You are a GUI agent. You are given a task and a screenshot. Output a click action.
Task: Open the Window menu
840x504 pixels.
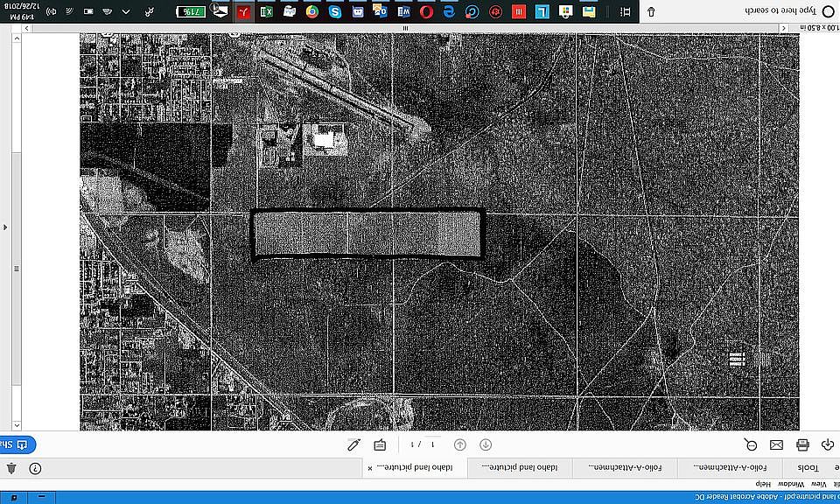(x=791, y=484)
